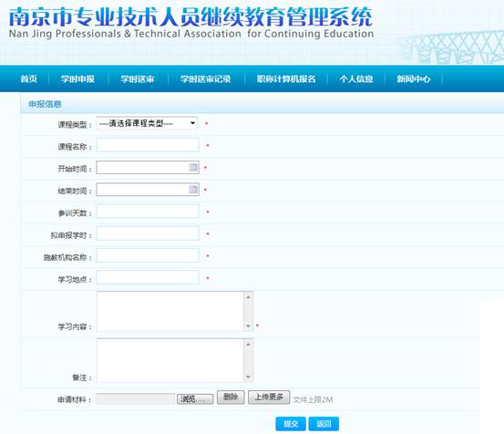504x434 pixels.
Task: Select 职称计算机报名 in the navigation bar
Action: pyautogui.click(x=286, y=78)
